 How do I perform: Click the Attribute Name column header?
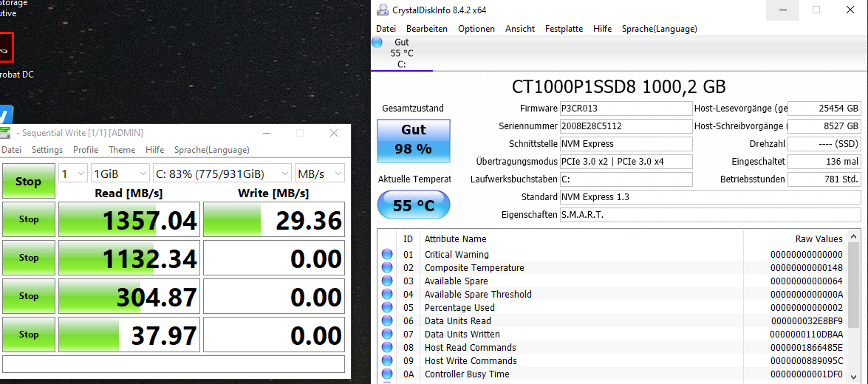(x=456, y=239)
